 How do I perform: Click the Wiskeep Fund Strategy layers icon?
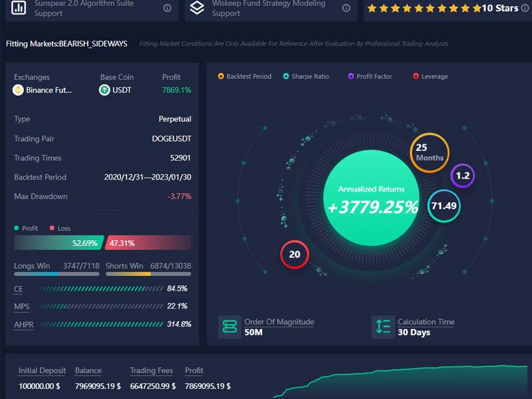pos(197,8)
